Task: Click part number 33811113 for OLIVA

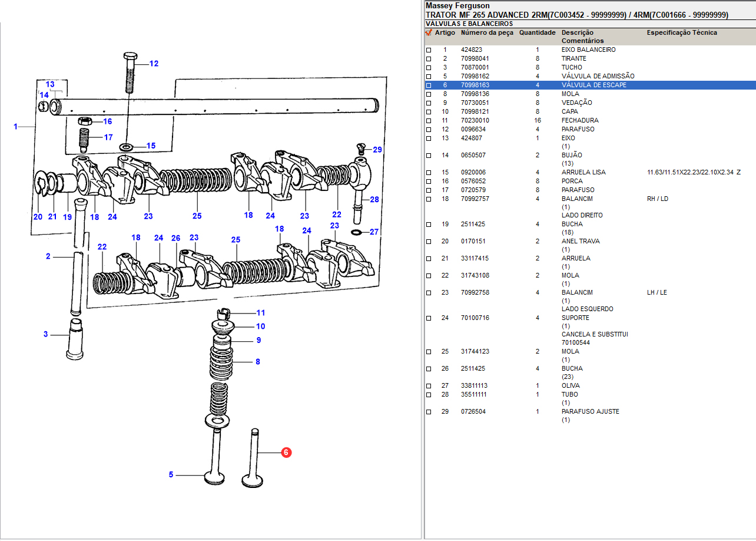Action: 474,386
